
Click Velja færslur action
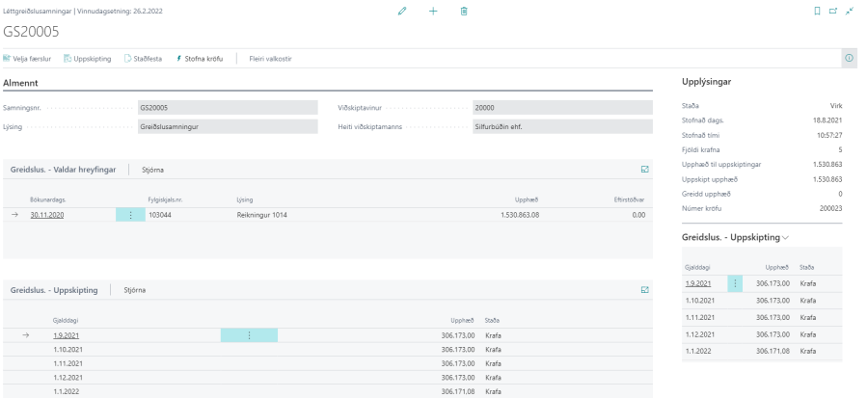click(31, 59)
